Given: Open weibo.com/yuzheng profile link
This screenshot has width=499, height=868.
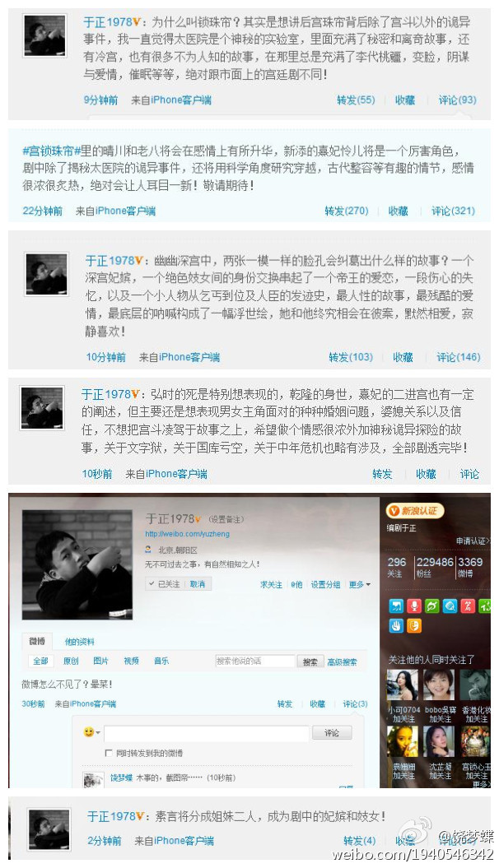Looking at the screenshot, I should pos(187,534).
